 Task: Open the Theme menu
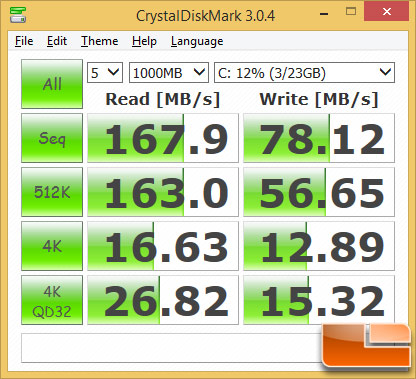pyautogui.click(x=100, y=41)
